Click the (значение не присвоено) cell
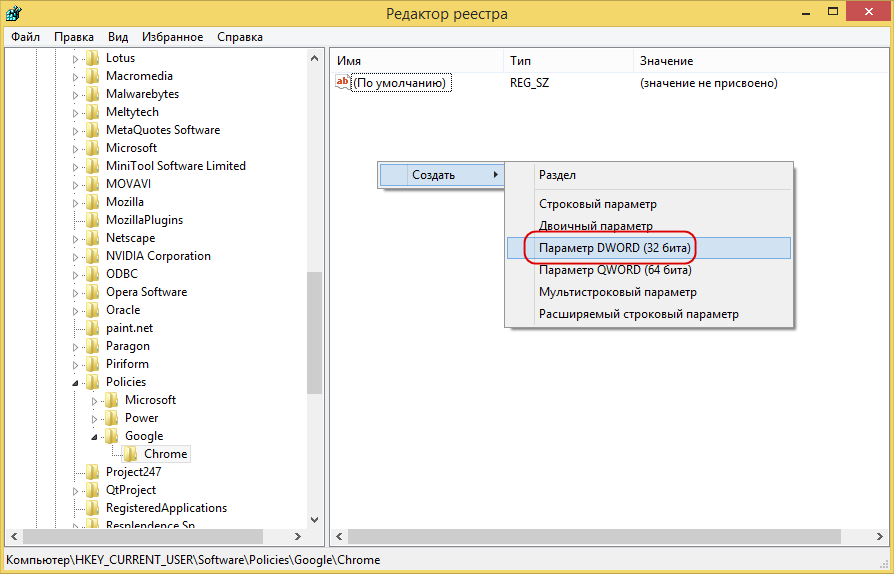894x574 pixels. [709, 83]
